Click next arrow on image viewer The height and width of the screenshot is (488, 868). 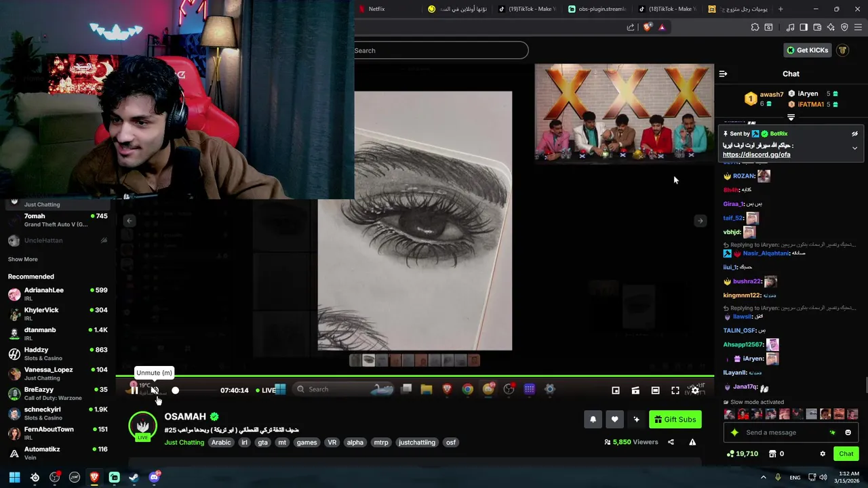point(700,221)
